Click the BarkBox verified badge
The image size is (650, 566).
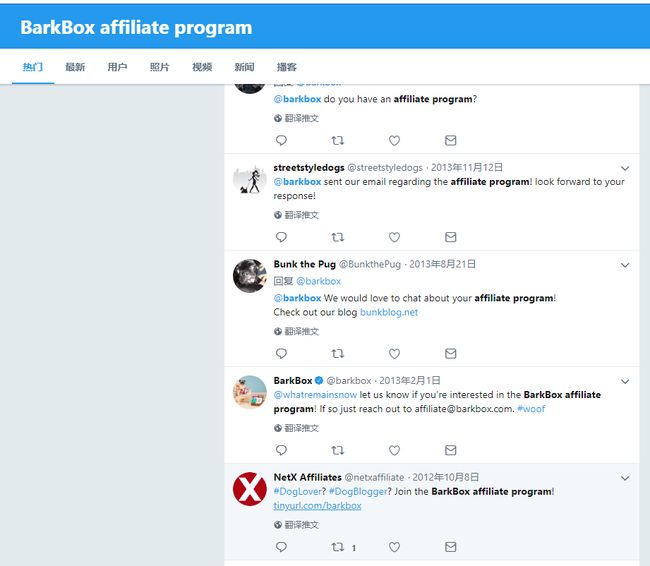[x=319, y=380]
